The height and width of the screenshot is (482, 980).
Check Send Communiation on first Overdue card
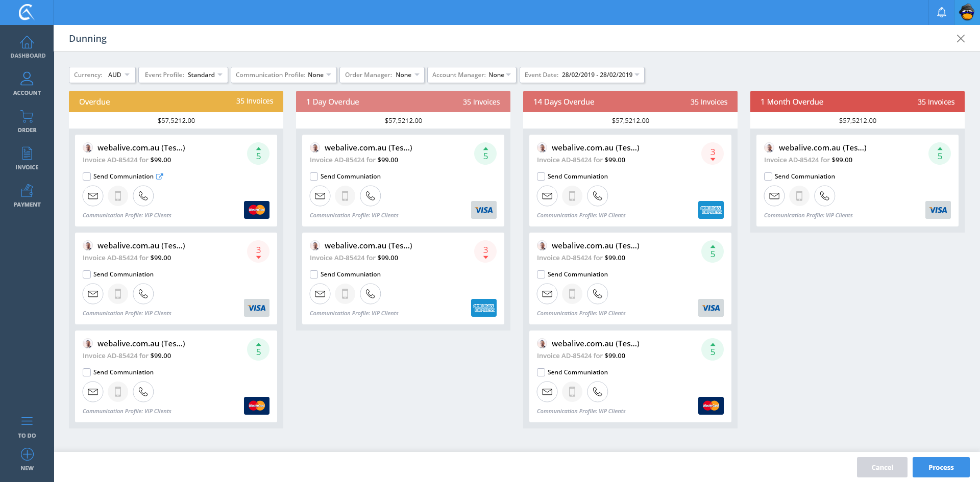coord(87,176)
